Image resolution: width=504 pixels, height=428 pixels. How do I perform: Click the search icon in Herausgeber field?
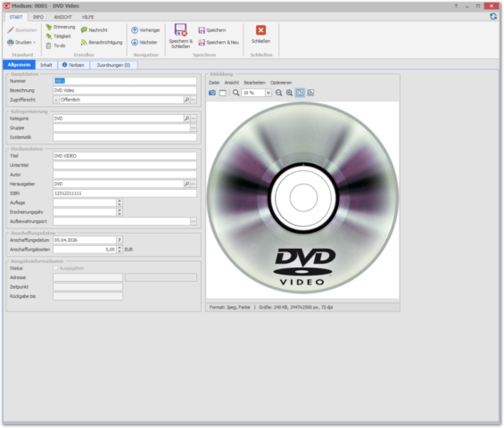pyautogui.click(x=186, y=184)
